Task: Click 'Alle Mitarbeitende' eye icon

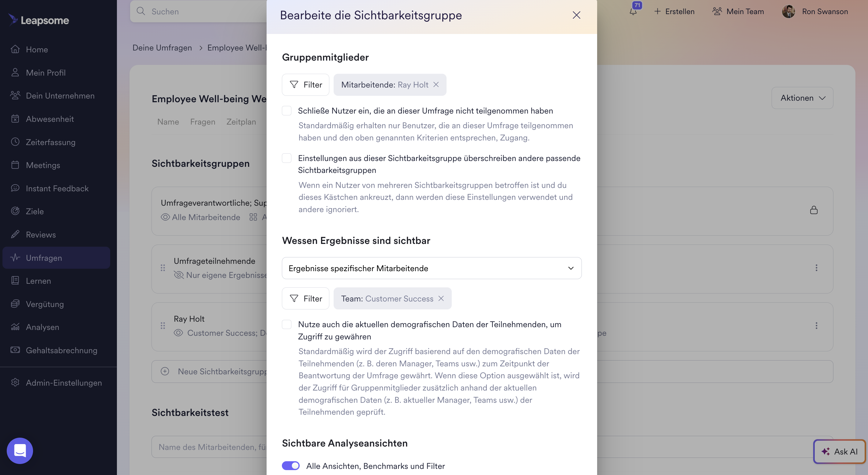Action: pos(165,217)
